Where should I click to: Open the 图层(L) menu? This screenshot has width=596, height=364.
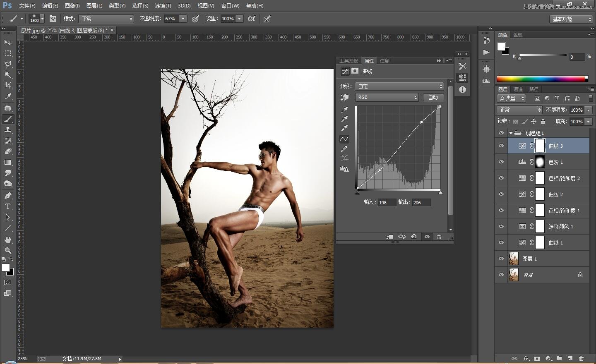94,6
